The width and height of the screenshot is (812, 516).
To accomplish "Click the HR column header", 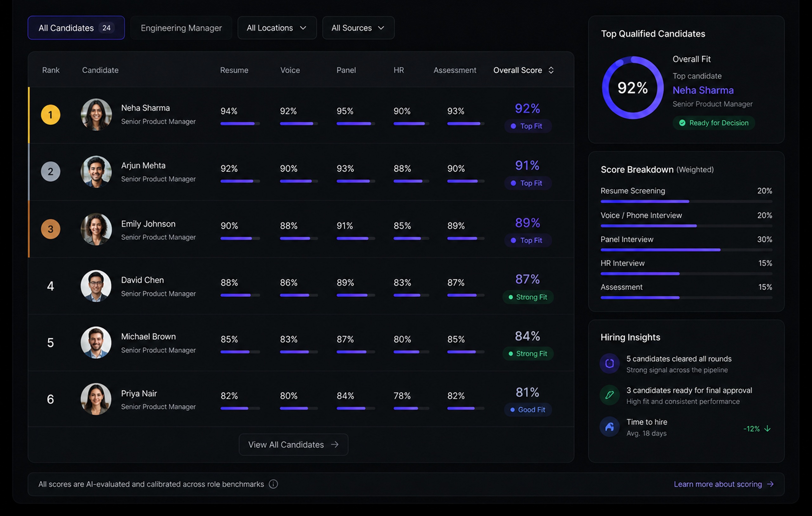I will (399, 70).
